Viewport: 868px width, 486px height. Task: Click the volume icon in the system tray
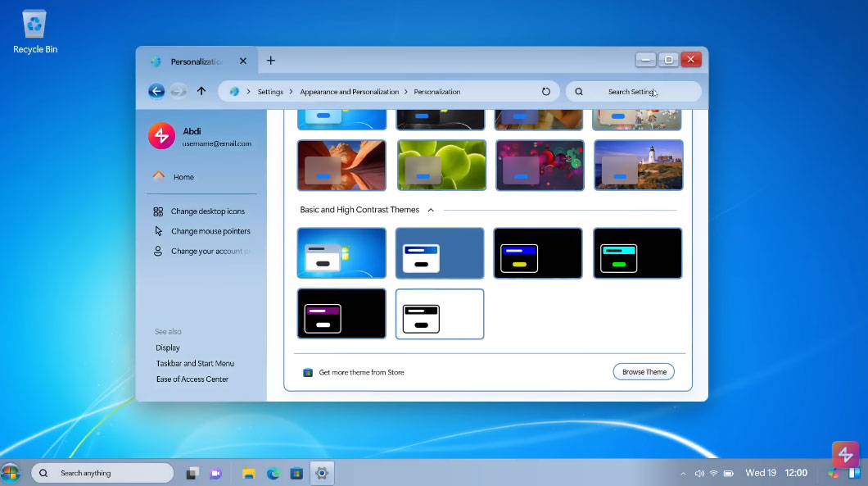pyautogui.click(x=700, y=473)
